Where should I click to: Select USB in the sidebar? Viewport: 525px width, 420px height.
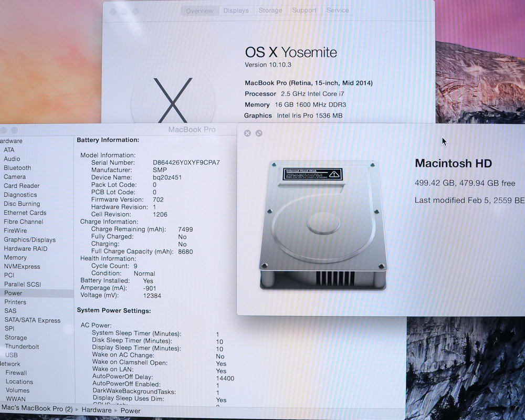[x=12, y=355]
